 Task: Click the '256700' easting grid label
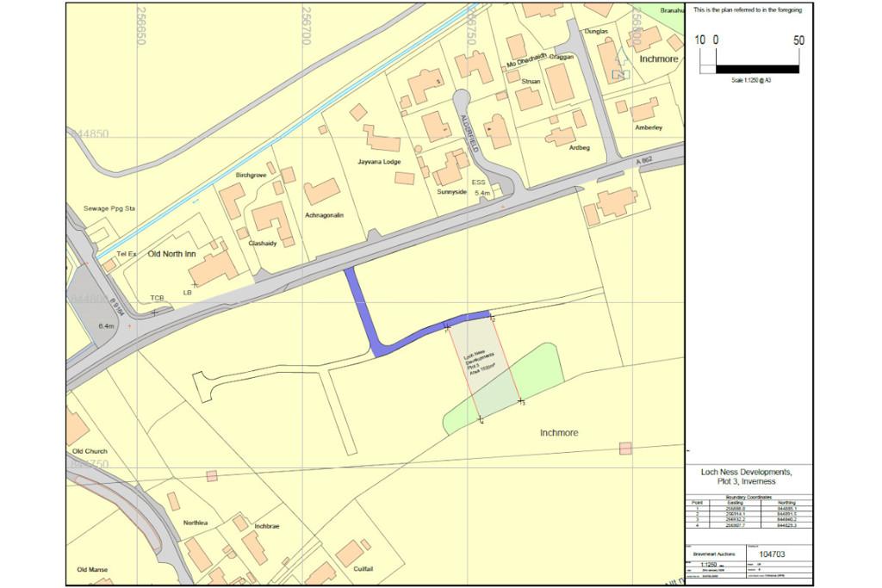307,26
